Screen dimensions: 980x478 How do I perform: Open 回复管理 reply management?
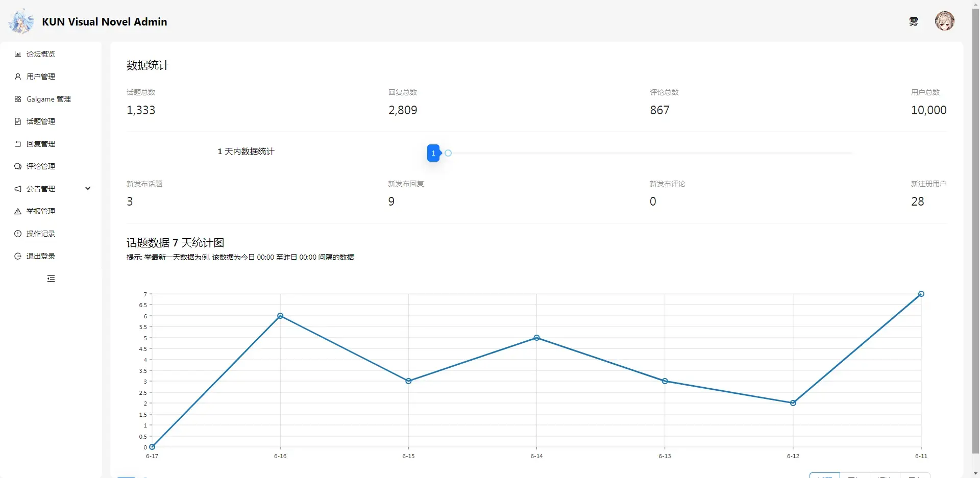(51, 144)
